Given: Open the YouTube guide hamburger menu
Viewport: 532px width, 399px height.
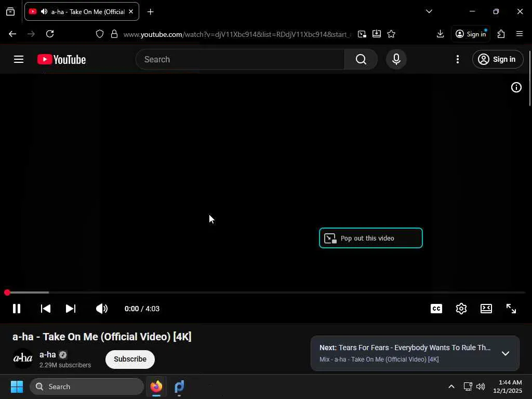Looking at the screenshot, I should click(19, 59).
